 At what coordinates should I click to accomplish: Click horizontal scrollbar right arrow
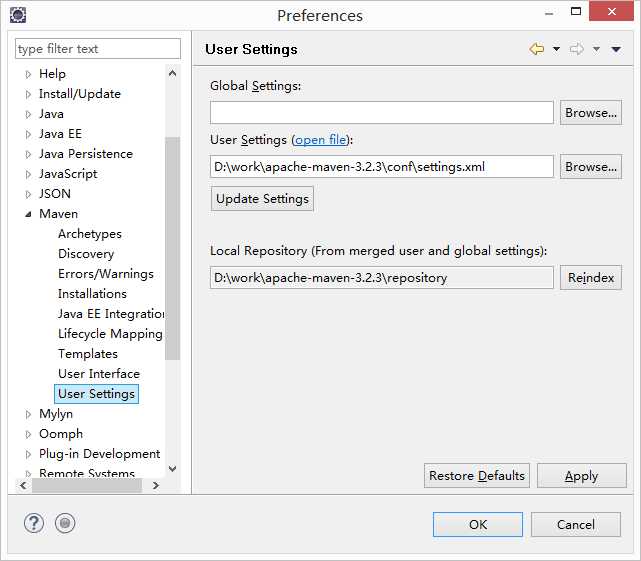point(155,485)
